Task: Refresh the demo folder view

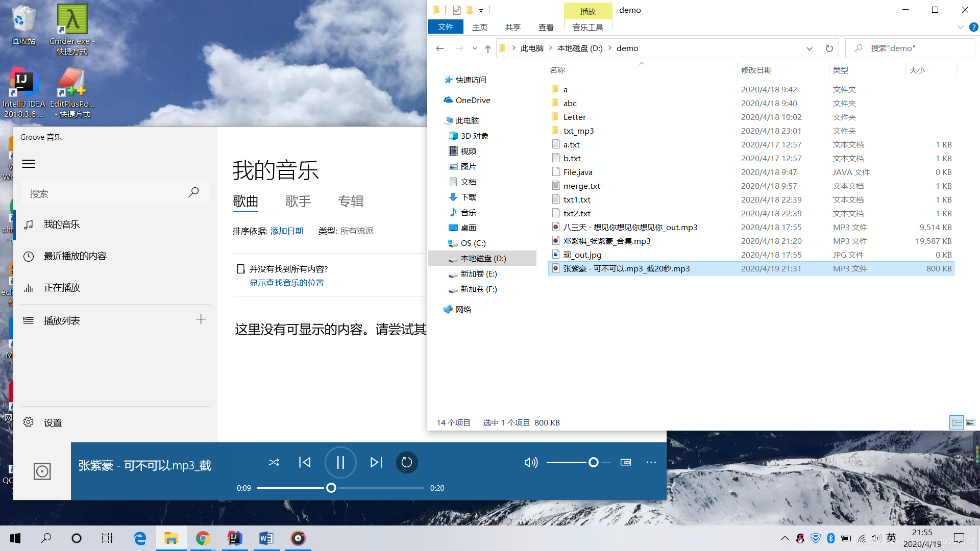Action: pyautogui.click(x=829, y=48)
